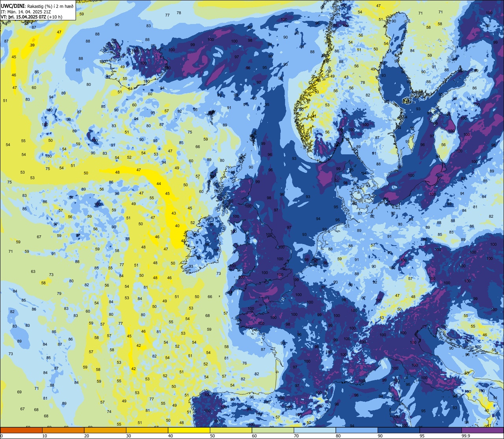Click the 70–80 light blue legend swatch

coord(315,430)
